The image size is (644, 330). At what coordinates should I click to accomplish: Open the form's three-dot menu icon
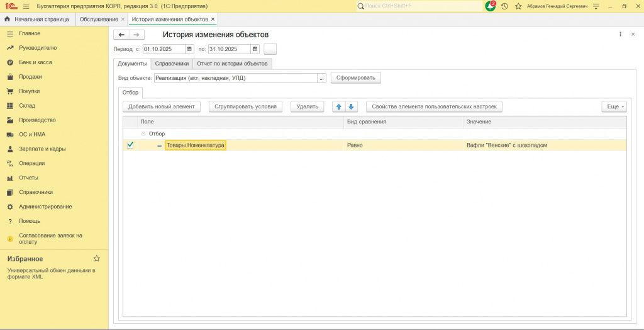coord(621,35)
